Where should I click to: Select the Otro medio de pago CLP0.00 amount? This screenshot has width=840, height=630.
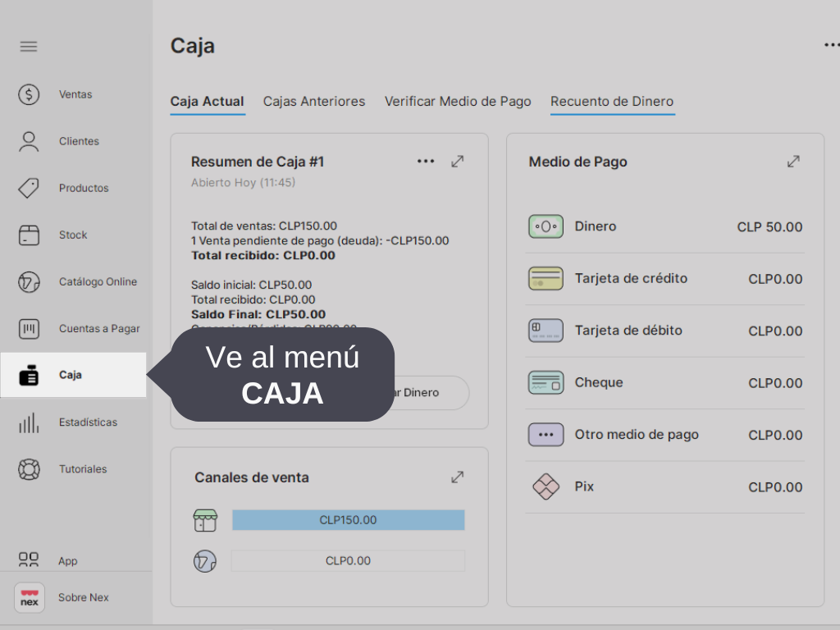(775, 435)
